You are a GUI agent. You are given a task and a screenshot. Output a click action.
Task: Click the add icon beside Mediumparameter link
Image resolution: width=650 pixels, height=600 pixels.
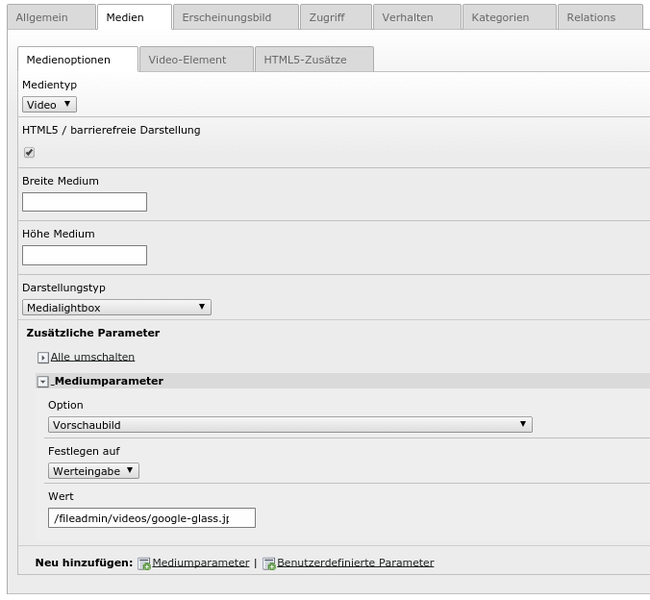(144, 564)
